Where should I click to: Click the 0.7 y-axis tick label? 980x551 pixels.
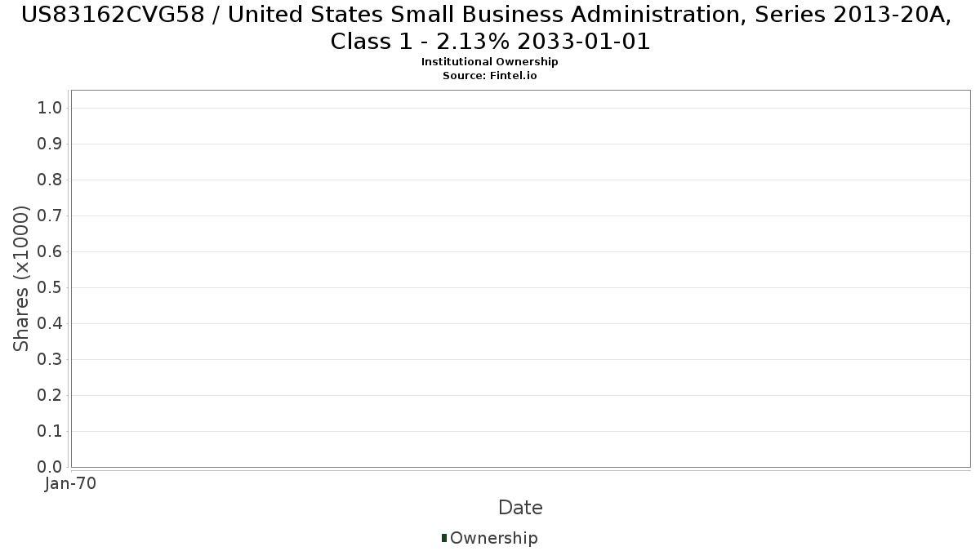point(50,216)
